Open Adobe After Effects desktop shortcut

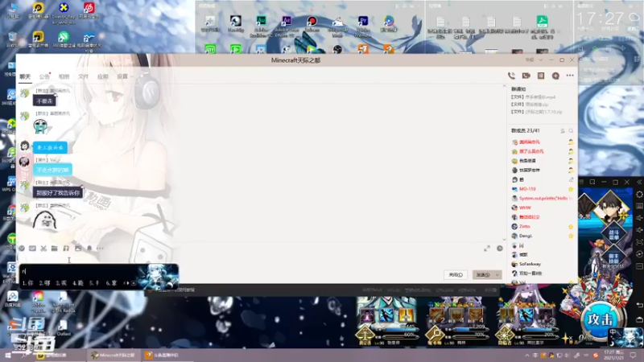tap(287, 27)
